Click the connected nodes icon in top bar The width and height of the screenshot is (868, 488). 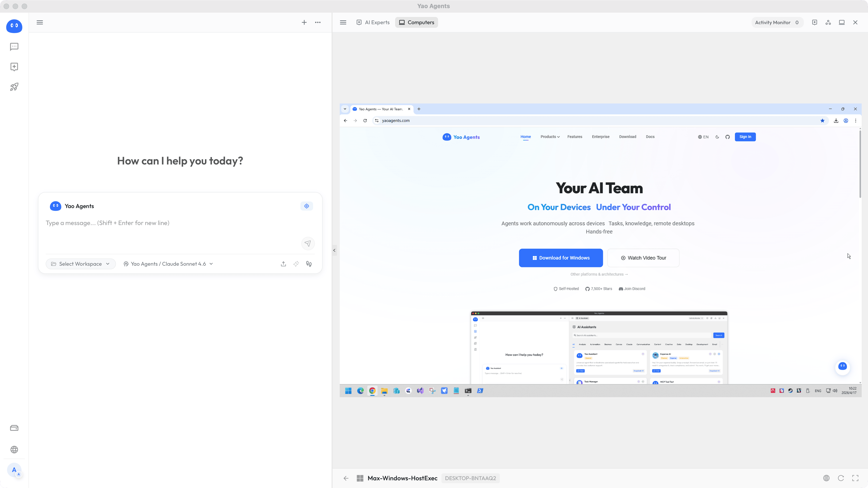click(x=828, y=22)
